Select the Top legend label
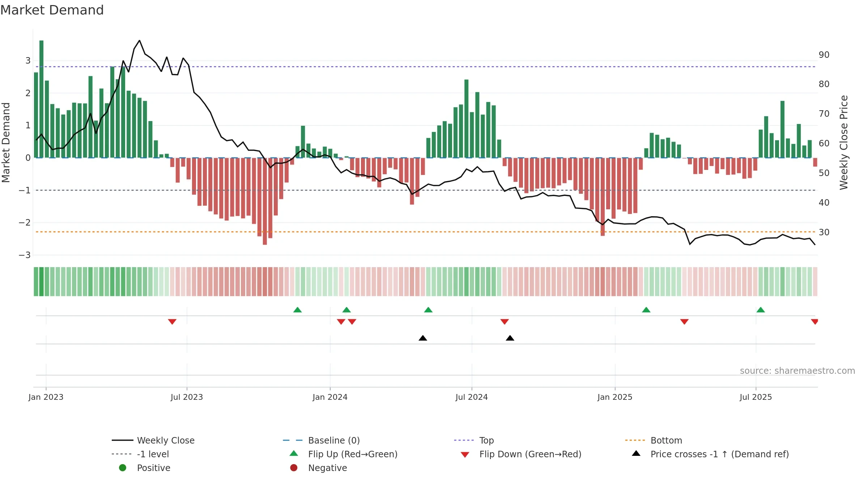Screen dimensions: 868x488 tap(486, 440)
